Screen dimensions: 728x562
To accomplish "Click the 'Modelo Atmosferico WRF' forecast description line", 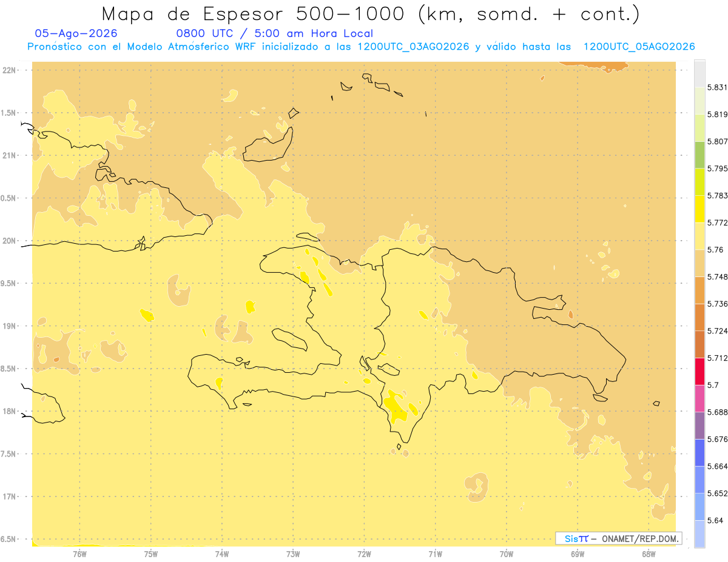I will (x=361, y=47).
